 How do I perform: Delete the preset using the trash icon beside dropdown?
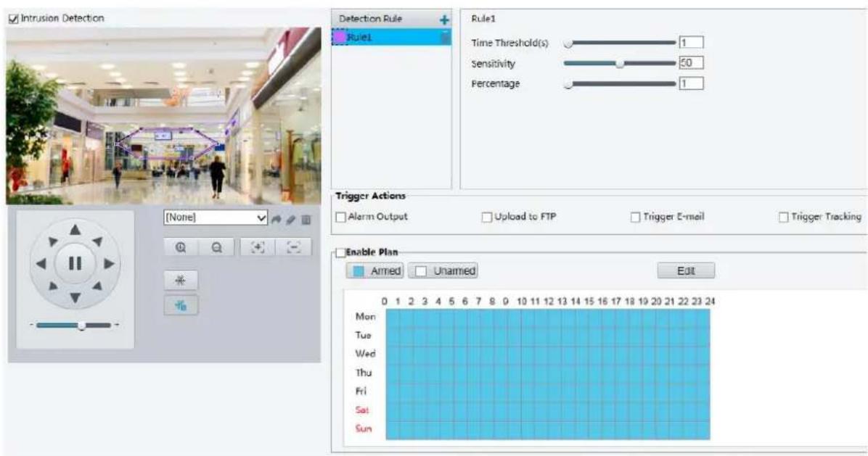click(306, 220)
